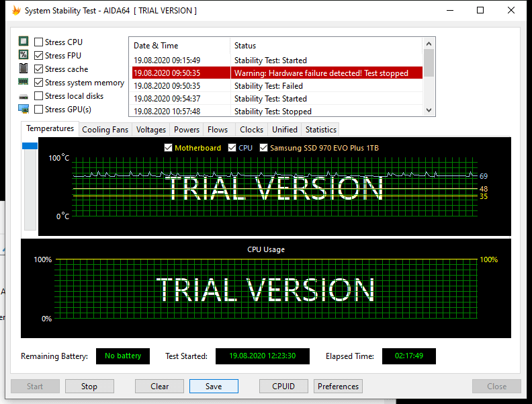Click the Status column header
This screenshot has width=532, height=404.
(x=326, y=46)
